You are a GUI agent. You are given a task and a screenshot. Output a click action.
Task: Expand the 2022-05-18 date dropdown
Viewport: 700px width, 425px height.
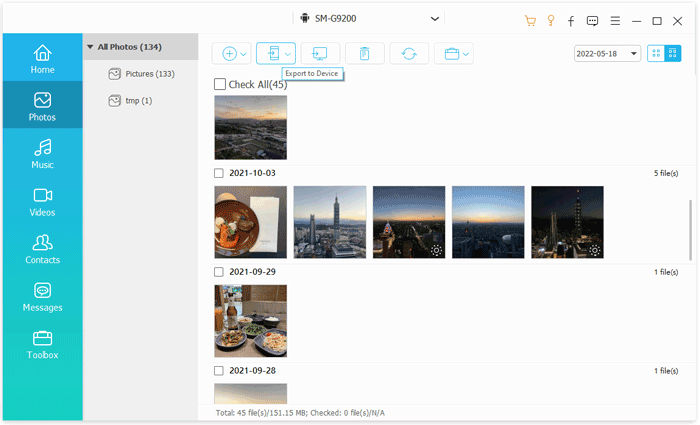coord(607,54)
